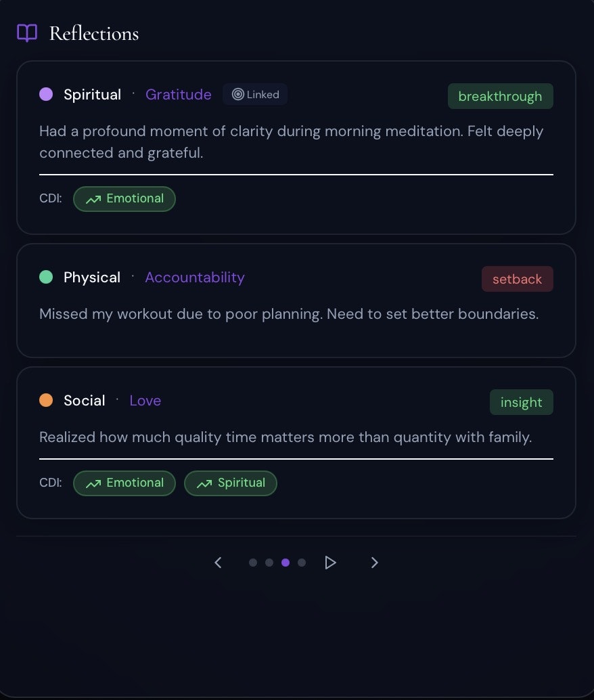
Task: Toggle the insight tag on the Social reflection
Action: 521,402
